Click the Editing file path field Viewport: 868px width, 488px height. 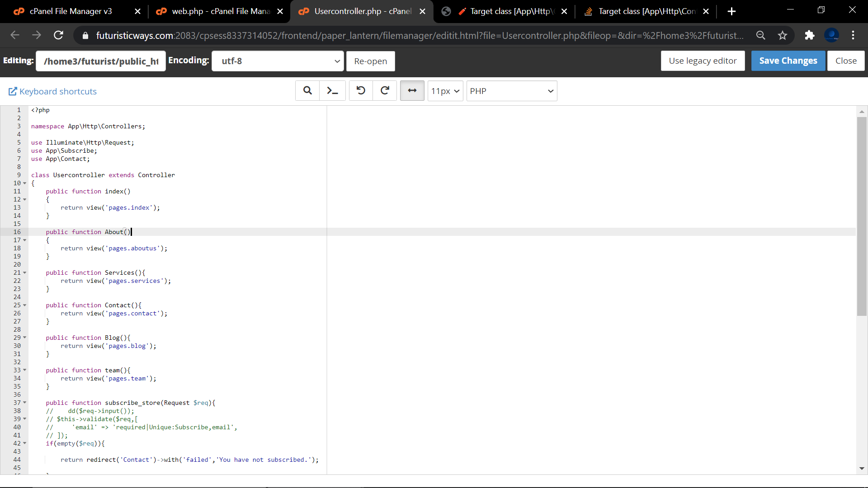point(101,61)
